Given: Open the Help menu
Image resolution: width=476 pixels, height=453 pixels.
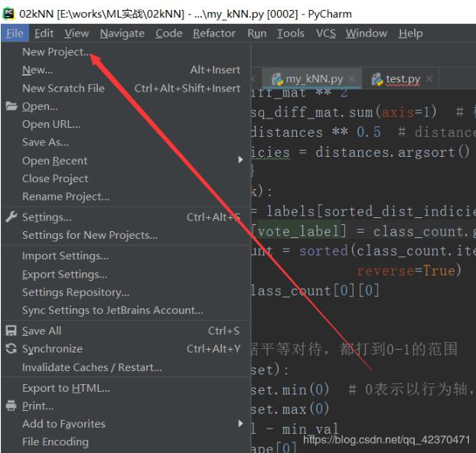Looking at the screenshot, I should (410, 33).
